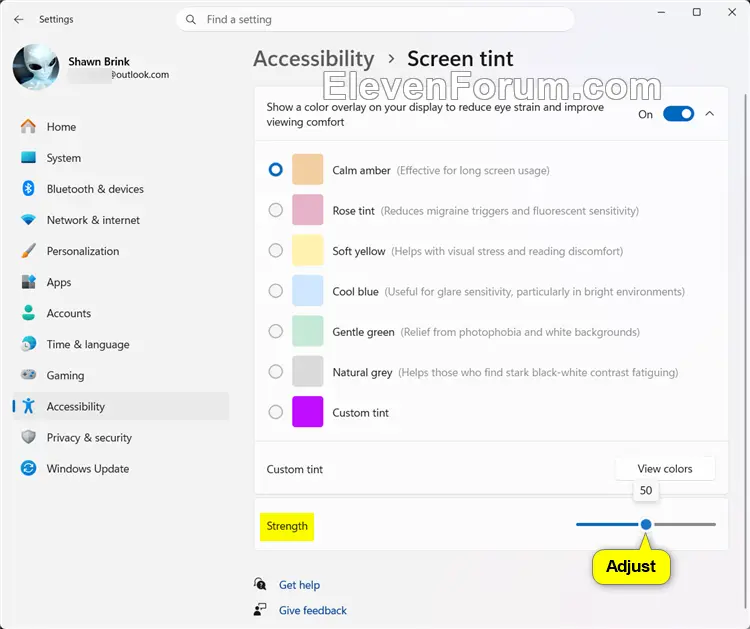
Task: Turn off the Screen tint toggle
Action: [x=678, y=114]
